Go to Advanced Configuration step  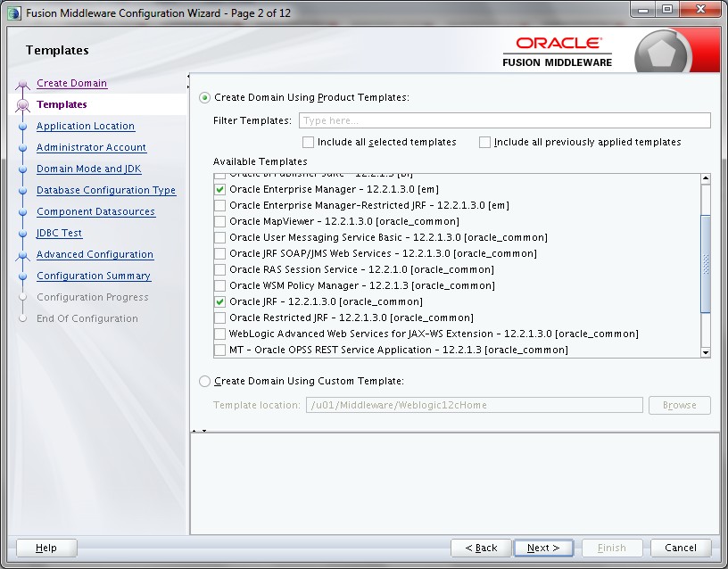tap(95, 254)
